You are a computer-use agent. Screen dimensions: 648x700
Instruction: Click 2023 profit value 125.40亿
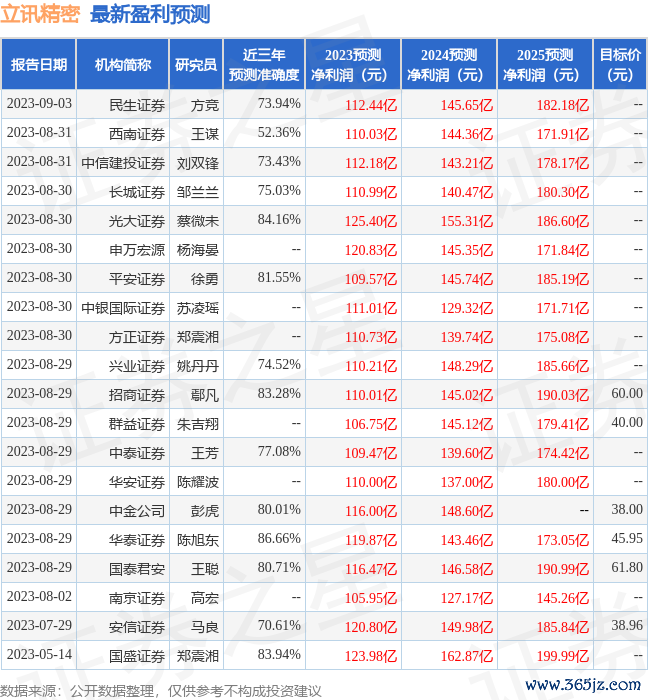tap(371, 221)
